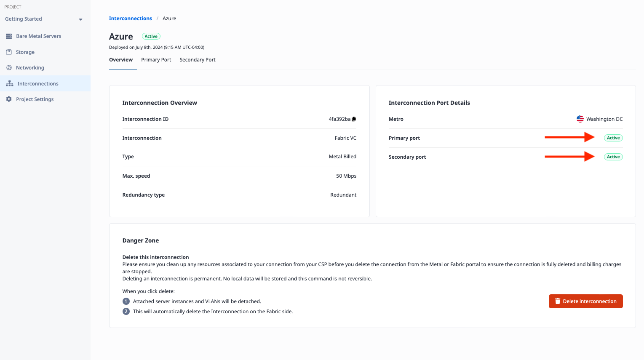This screenshot has width=644, height=360.
Task: Click the Bare Metal Servers icon
Action: click(9, 36)
